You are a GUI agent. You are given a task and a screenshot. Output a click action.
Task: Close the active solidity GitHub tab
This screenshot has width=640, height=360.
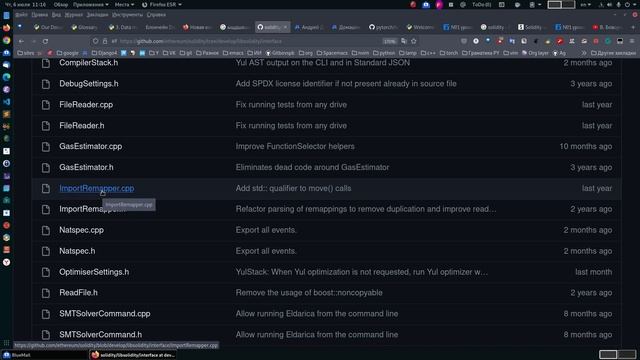[285, 27]
